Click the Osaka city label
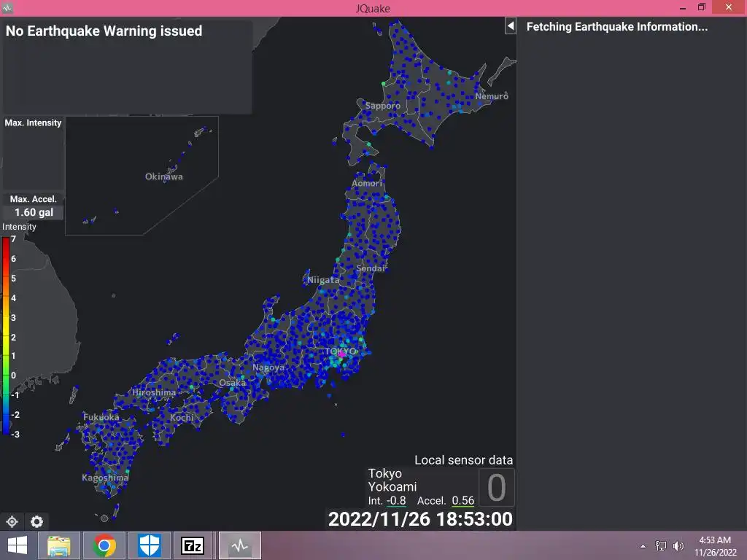The image size is (747, 560). (233, 383)
